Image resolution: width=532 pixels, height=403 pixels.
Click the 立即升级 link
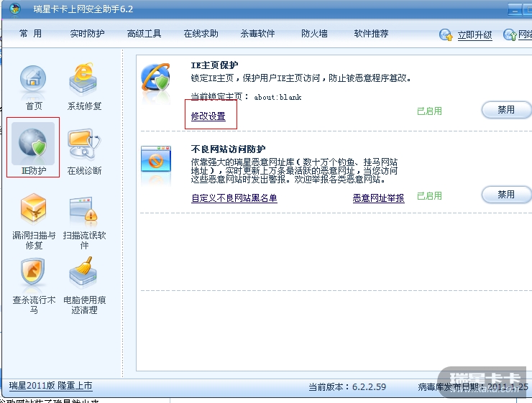(474, 35)
